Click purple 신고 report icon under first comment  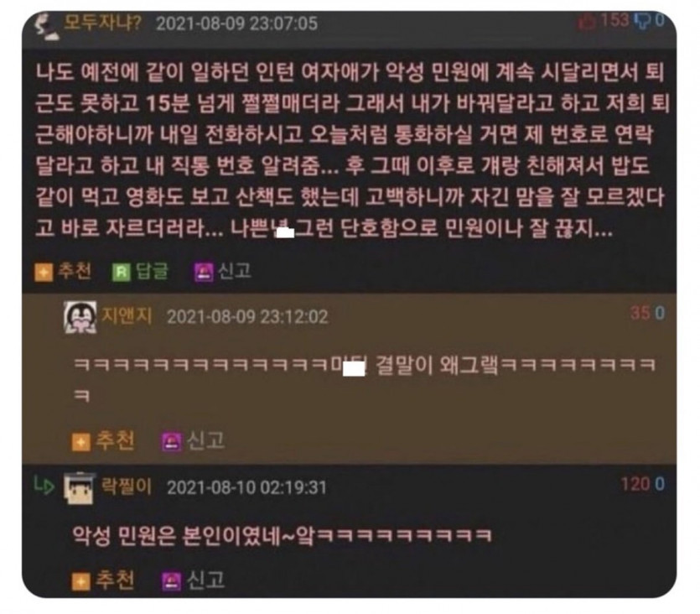(204, 272)
